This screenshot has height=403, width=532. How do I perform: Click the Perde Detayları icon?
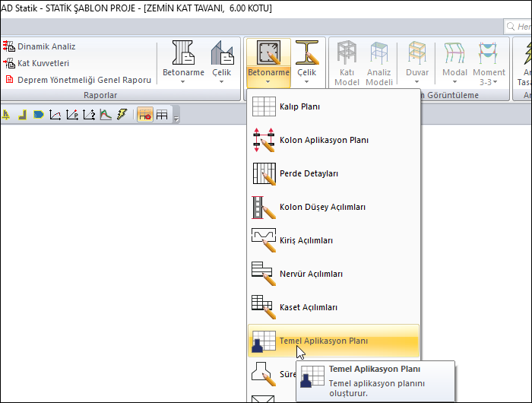[263, 174]
